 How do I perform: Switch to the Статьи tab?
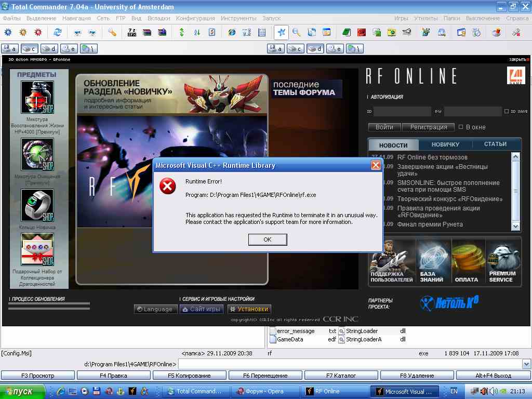(495, 144)
